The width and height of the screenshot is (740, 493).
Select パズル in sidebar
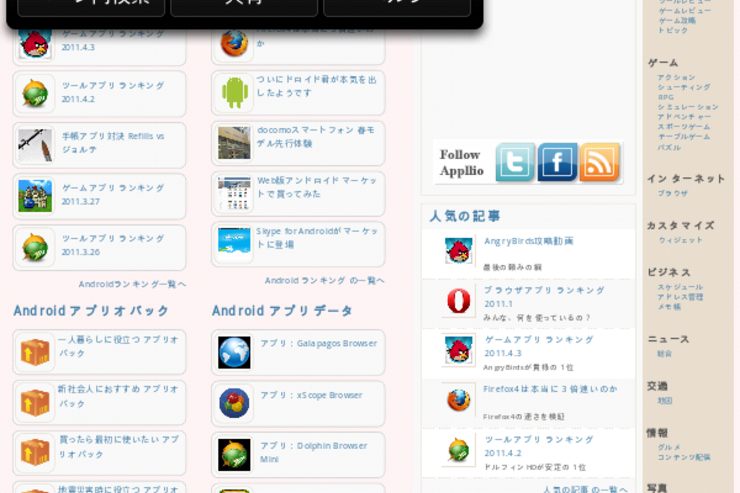coord(669,147)
